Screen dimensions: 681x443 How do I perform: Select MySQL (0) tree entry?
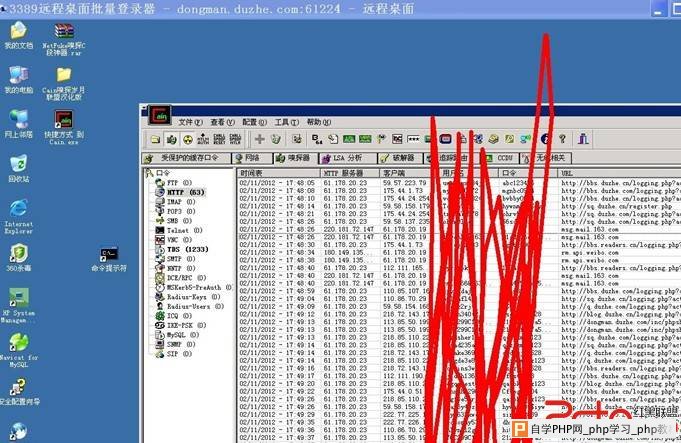(x=177, y=335)
